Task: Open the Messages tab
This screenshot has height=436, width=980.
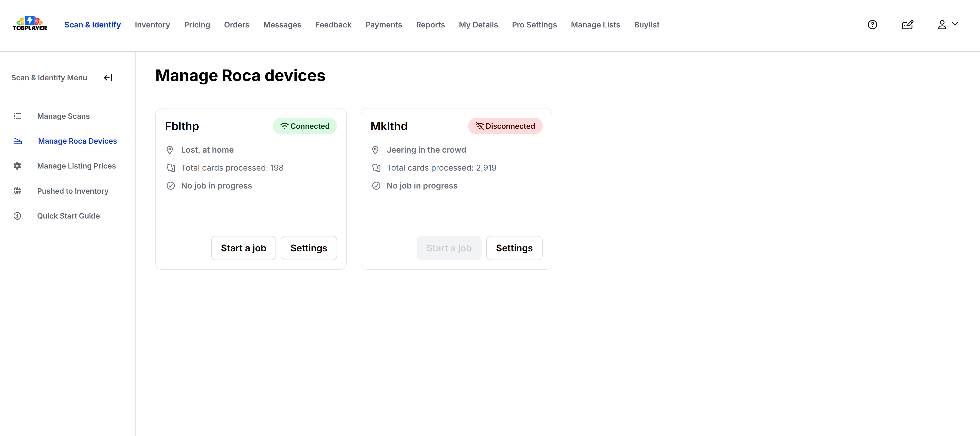Action: click(282, 25)
